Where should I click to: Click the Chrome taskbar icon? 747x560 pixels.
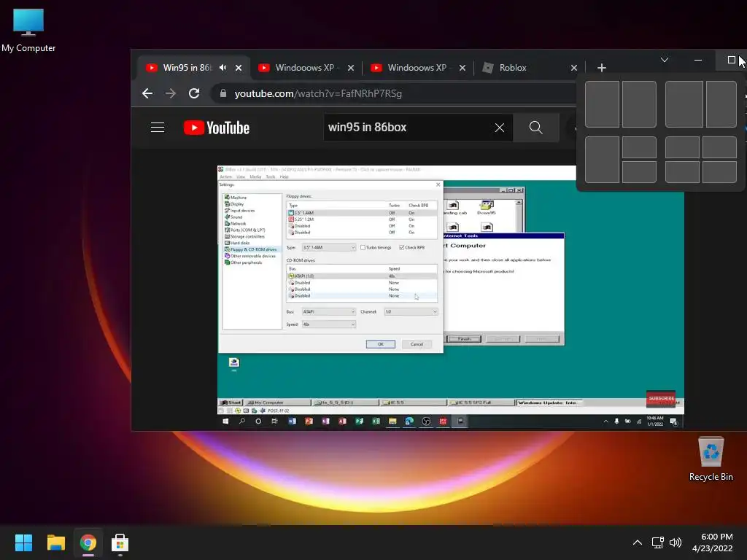(x=88, y=542)
